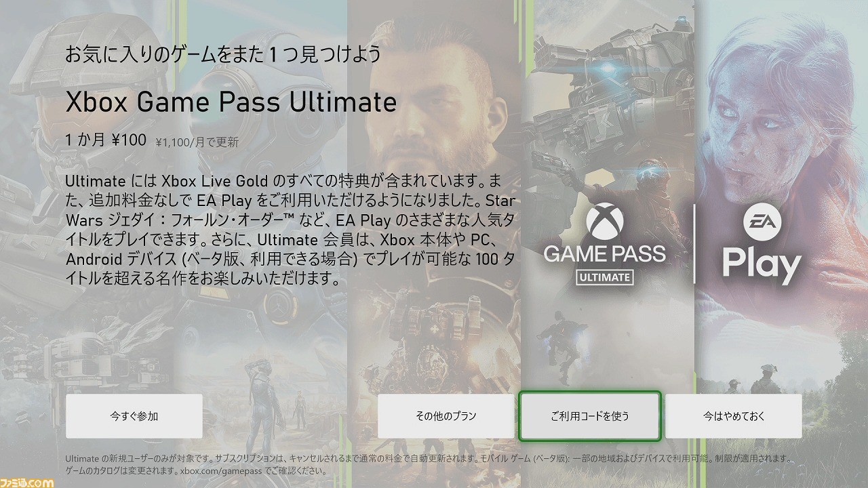868x488 pixels.
Task: Open その他のプラン other plans
Action: [x=446, y=416]
